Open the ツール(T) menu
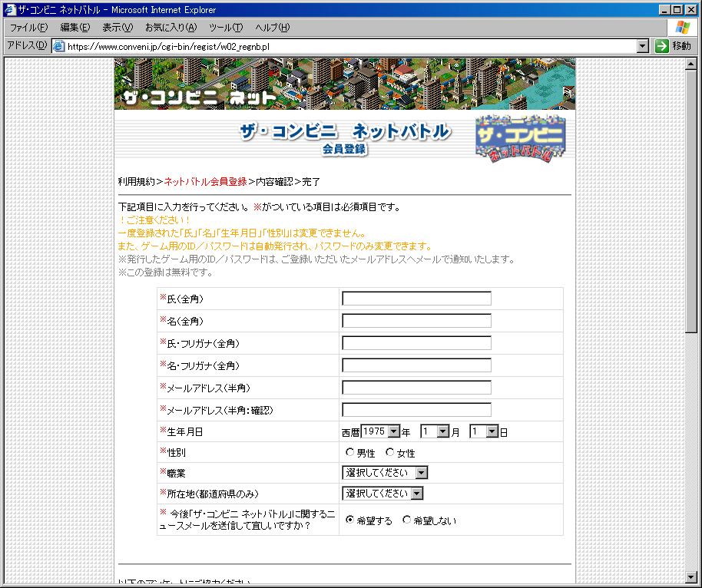Image resolution: width=702 pixels, height=588 pixels. click(x=226, y=28)
